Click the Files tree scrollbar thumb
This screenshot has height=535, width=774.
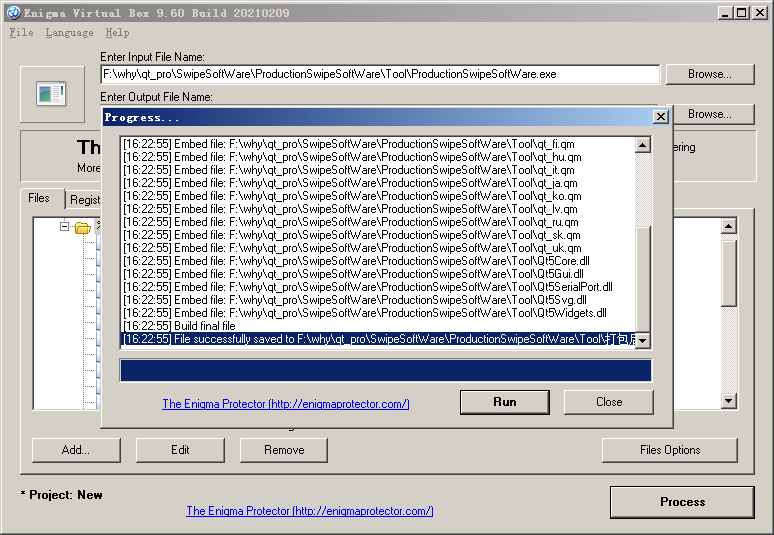[x=729, y=273]
